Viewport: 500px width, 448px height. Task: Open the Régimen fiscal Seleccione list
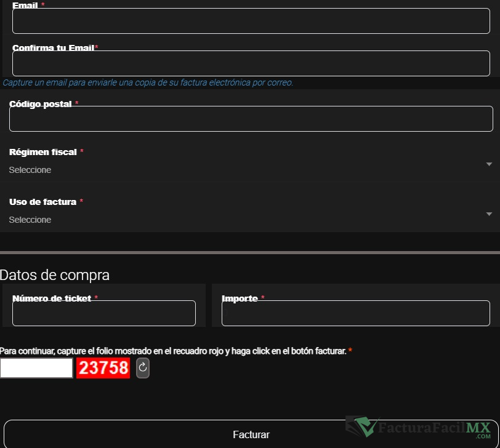[x=246, y=170]
